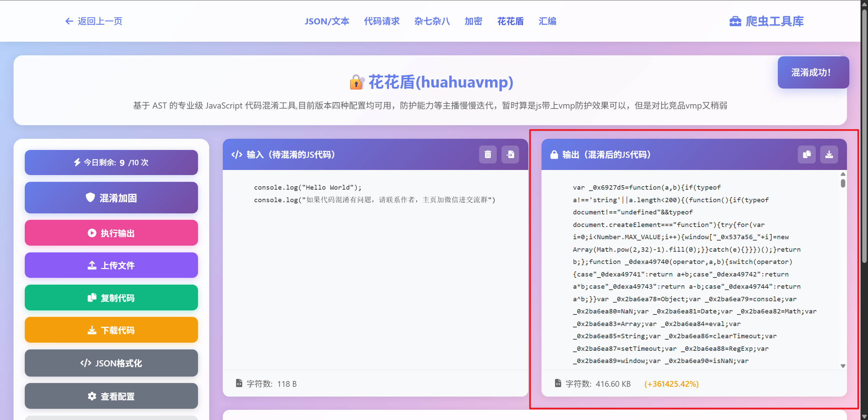
Task: Click the 输出（混淆后的JS代码）panel title
Action: pos(607,155)
